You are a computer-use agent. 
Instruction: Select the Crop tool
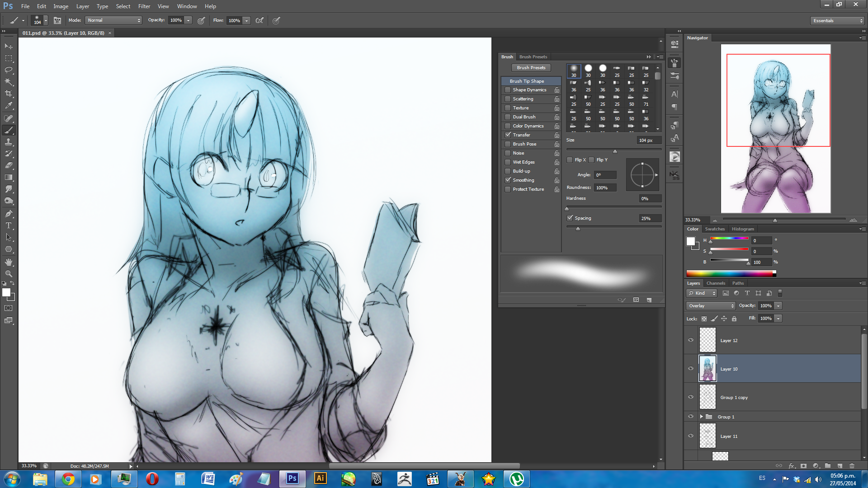9,94
